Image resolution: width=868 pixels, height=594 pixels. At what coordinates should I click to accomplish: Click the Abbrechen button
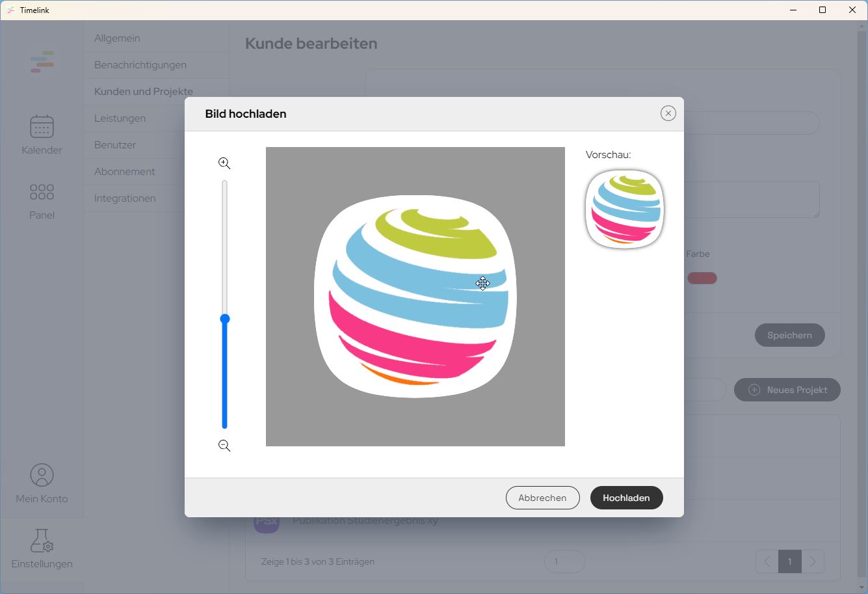542,498
